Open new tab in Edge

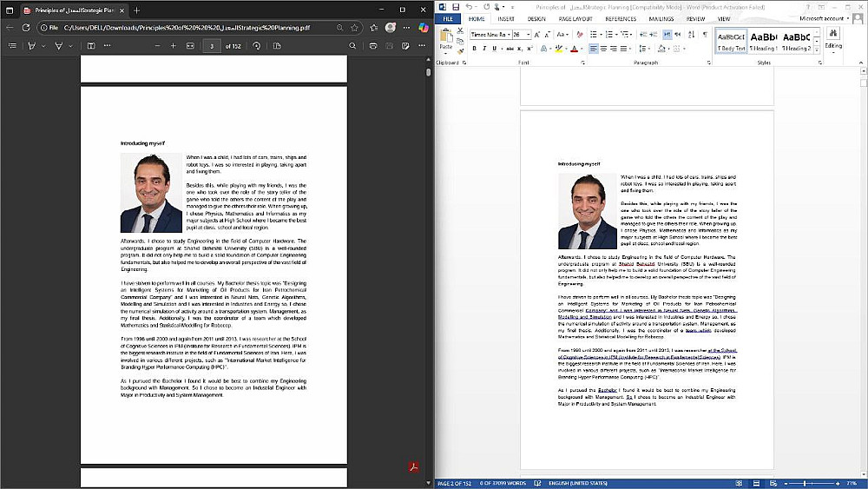(x=137, y=10)
